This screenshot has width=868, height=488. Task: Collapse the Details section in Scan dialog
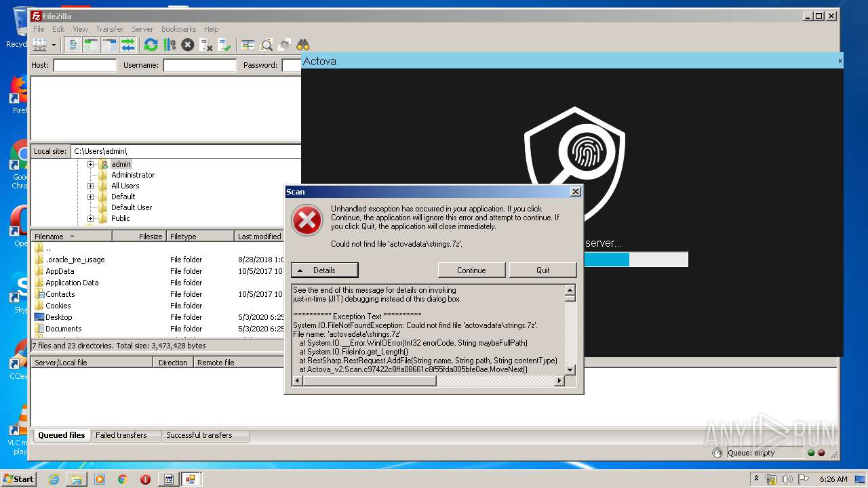pos(324,270)
